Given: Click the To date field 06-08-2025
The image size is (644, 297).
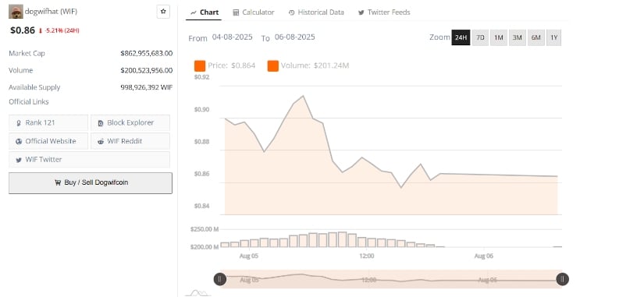Looking at the screenshot, I should click(x=295, y=37).
